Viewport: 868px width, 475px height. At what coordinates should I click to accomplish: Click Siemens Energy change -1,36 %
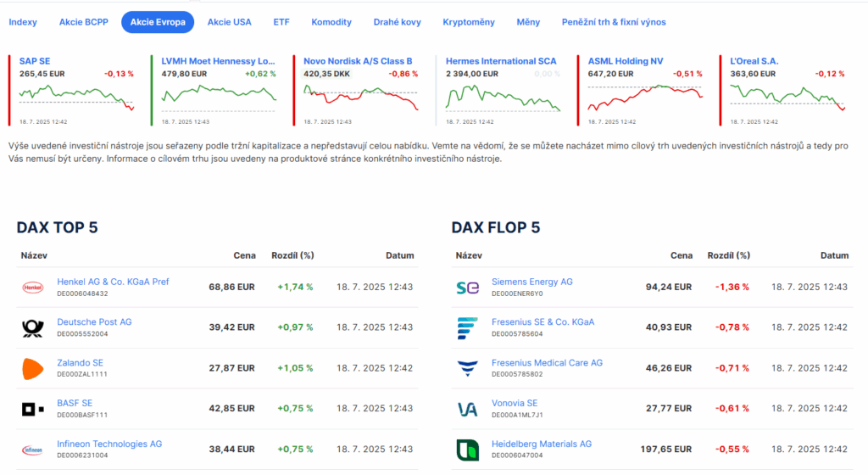coord(732,287)
